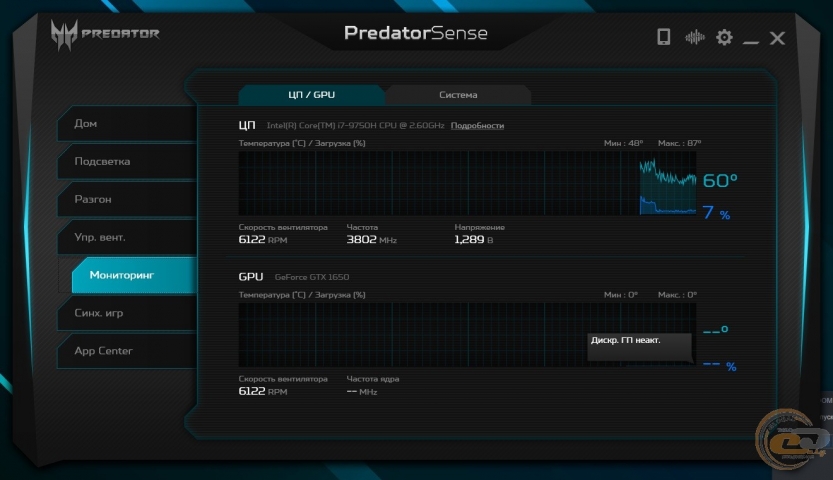Screen dimensions: 833x480
Task: Click the CPU temperature and load graph
Action: coord(467,183)
